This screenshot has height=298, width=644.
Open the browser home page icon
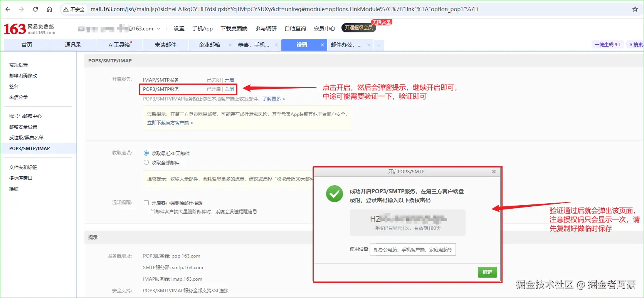point(49,9)
